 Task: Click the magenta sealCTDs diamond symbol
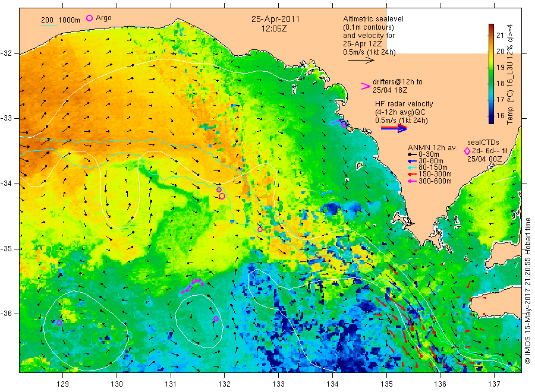[467, 151]
